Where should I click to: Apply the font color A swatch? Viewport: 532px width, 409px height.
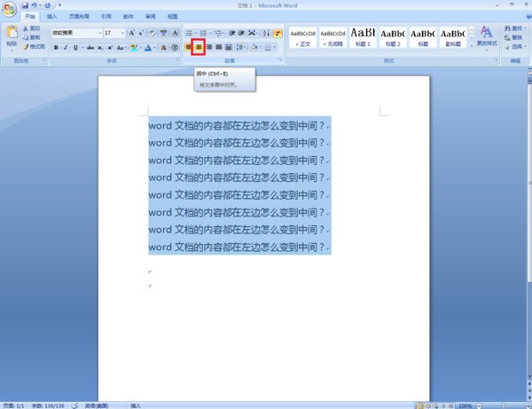click(148, 48)
